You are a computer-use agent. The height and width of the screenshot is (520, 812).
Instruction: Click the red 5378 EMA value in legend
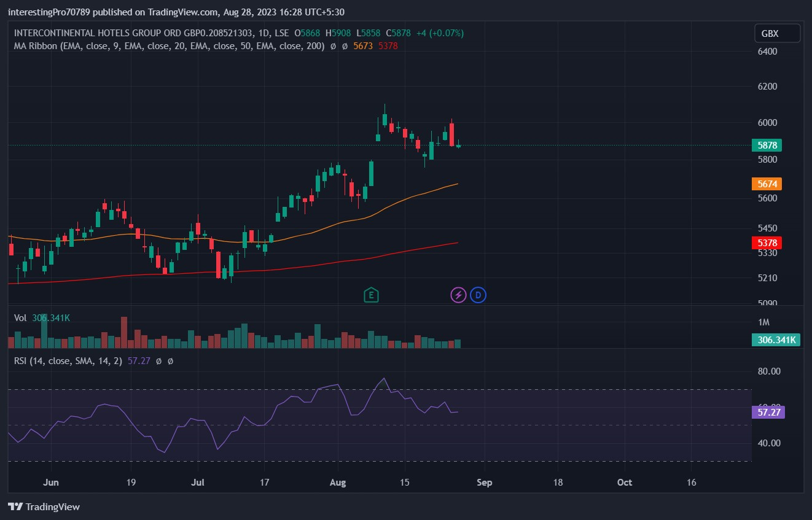click(x=388, y=46)
